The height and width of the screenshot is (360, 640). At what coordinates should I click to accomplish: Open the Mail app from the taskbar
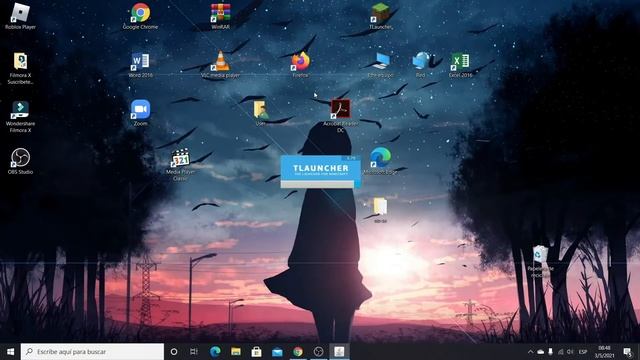pos(277,351)
